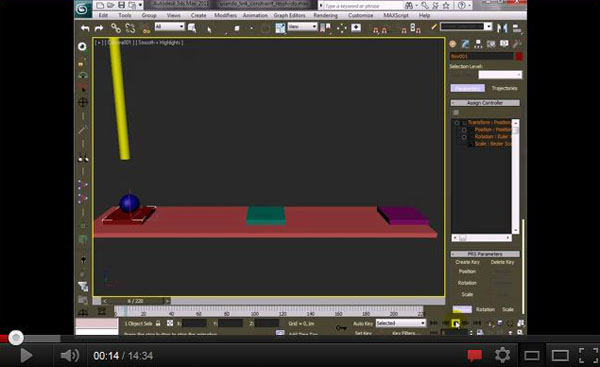Click the Select by Name icon

point(192,28)
